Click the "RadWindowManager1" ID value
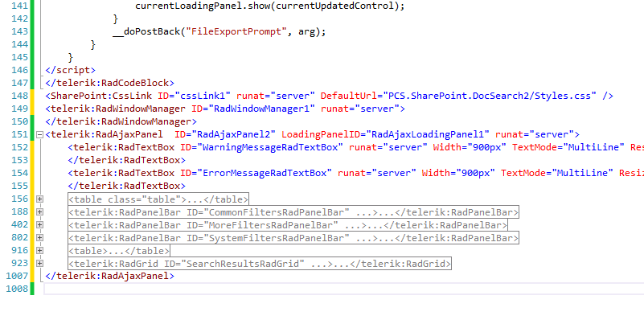Screen dimensions: 644x316 click(x=262, y=109)
